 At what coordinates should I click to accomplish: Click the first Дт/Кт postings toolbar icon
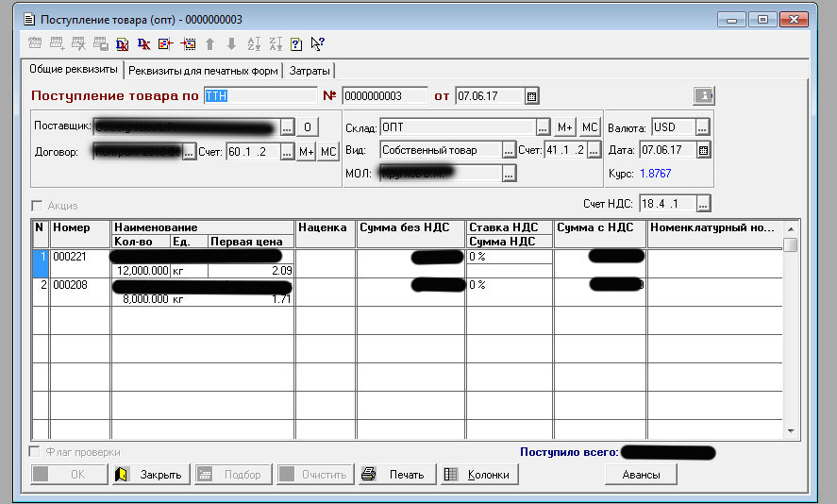(x=123, y=43)
